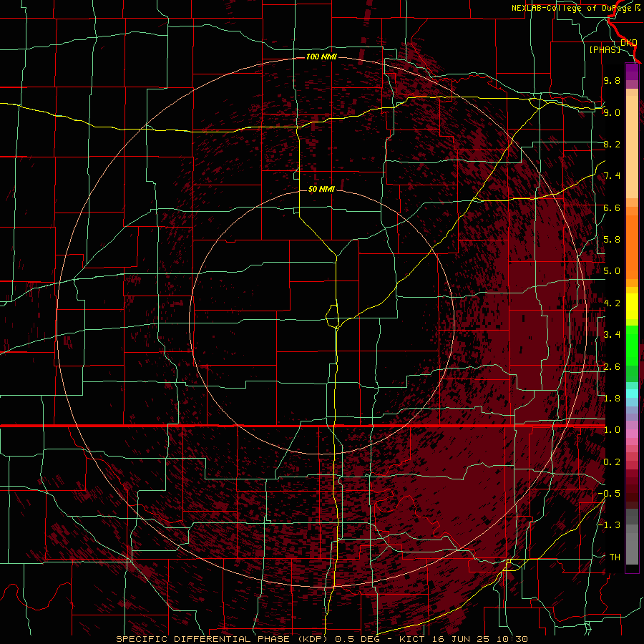Image resolution: width=644 pixels, height=644 pixels.
Task: Click the bright green segment of the color bar
Action: (x=632, y=344)
